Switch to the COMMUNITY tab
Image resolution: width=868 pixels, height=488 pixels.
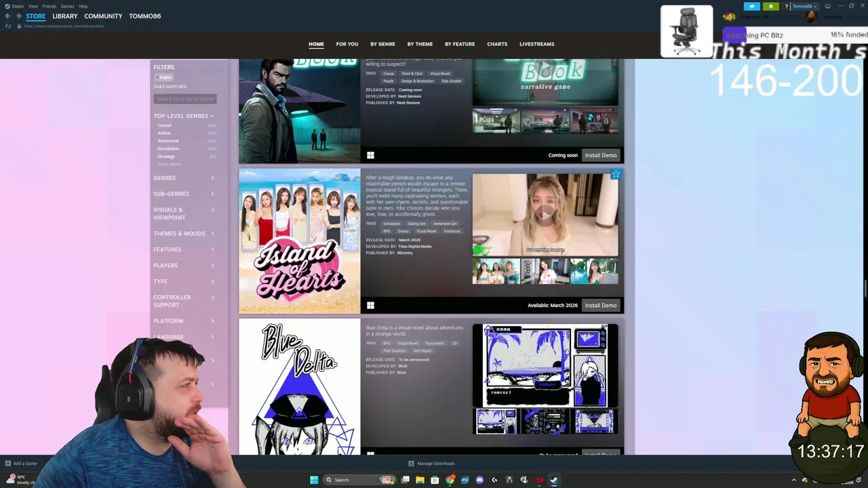click(103, 16)
